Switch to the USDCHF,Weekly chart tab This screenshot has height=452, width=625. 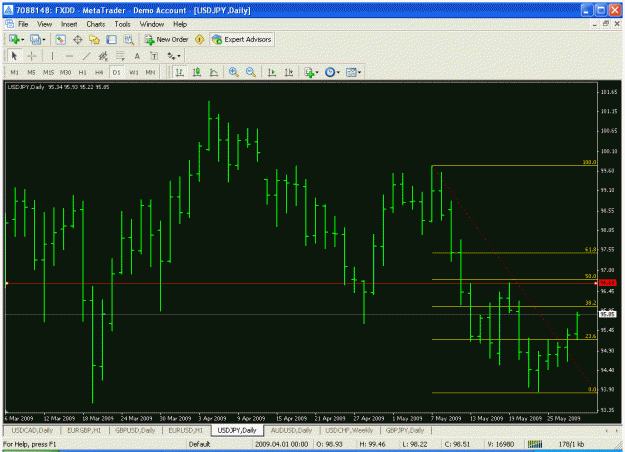(349, 430)
